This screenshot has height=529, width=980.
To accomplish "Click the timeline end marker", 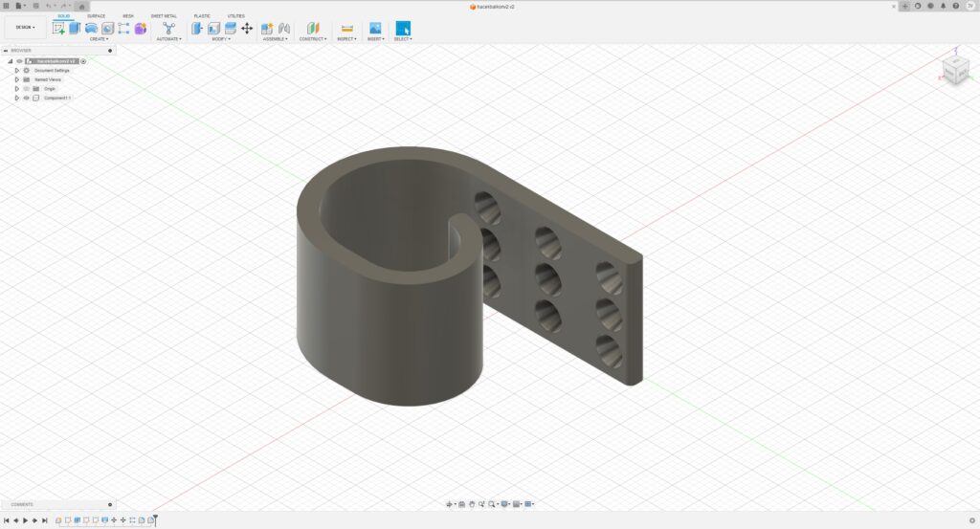I will [155, 519].
